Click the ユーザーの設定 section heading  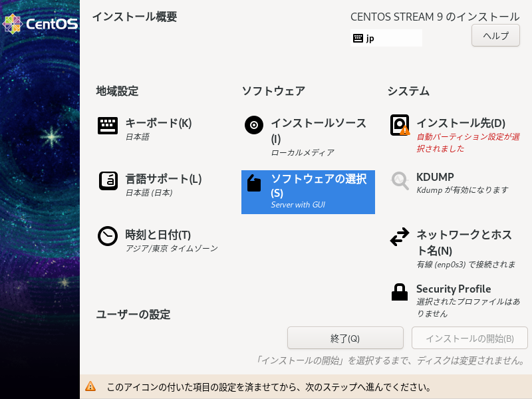133,315
